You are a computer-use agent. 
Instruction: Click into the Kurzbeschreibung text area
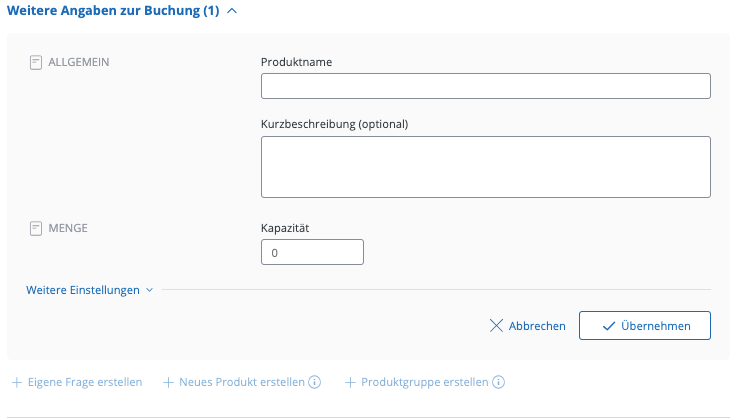pos(485,167)
